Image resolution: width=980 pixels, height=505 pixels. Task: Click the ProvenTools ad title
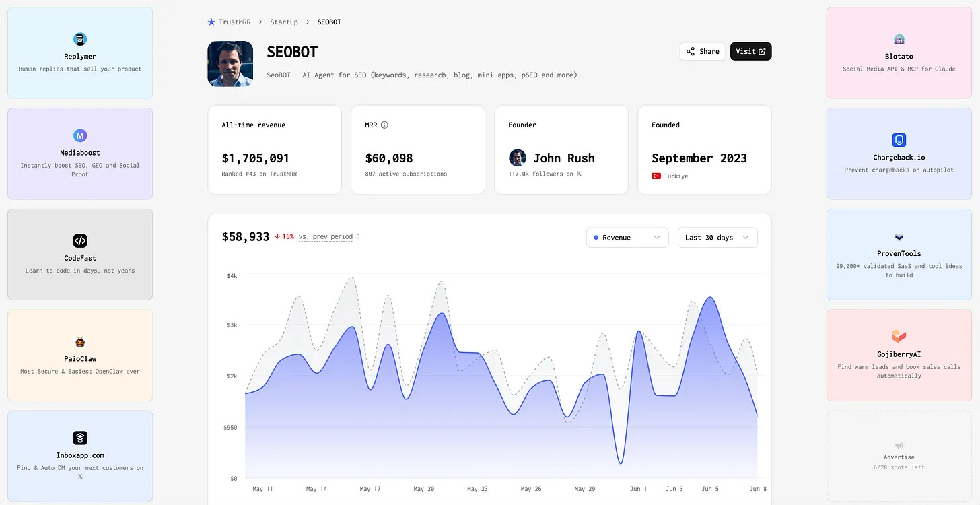click(899, 254)
